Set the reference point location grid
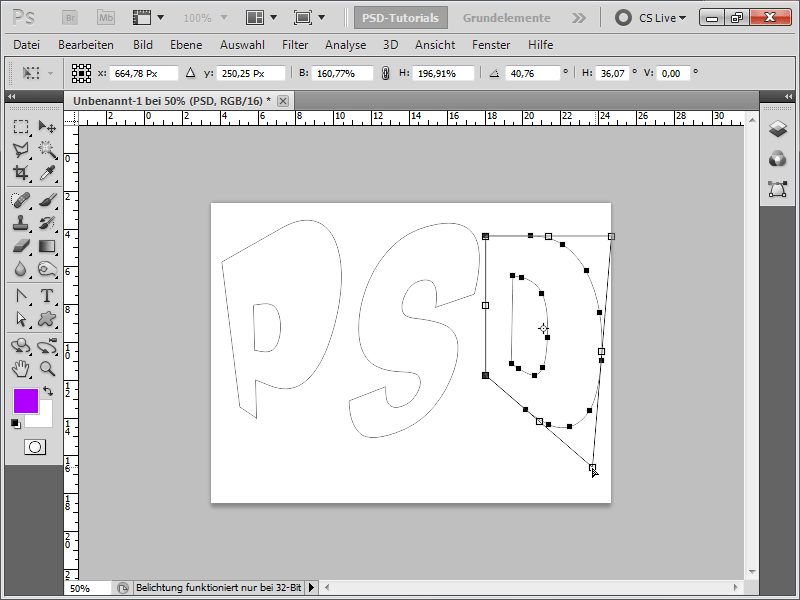The height and width of the screenshot is (600, 800). tap(81, 73)
